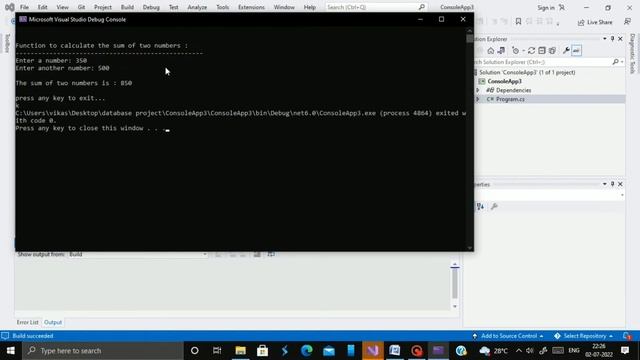Pin the Properties panel

[612, 184]
